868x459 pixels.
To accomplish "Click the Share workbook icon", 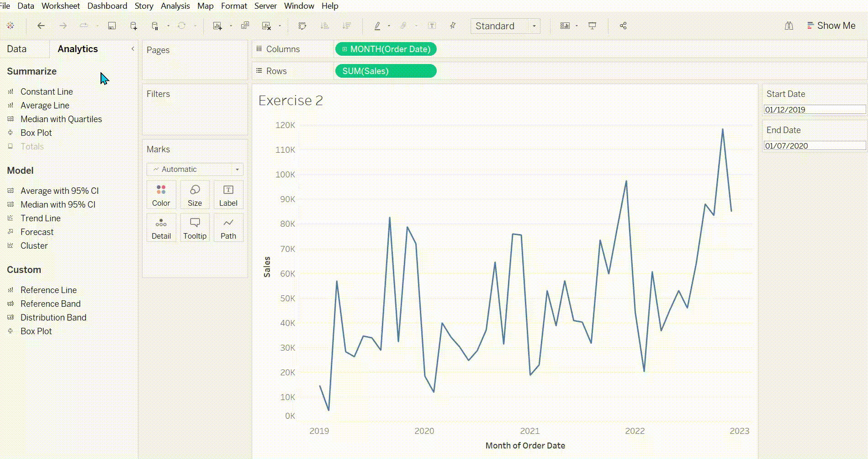I will point(623,26).
